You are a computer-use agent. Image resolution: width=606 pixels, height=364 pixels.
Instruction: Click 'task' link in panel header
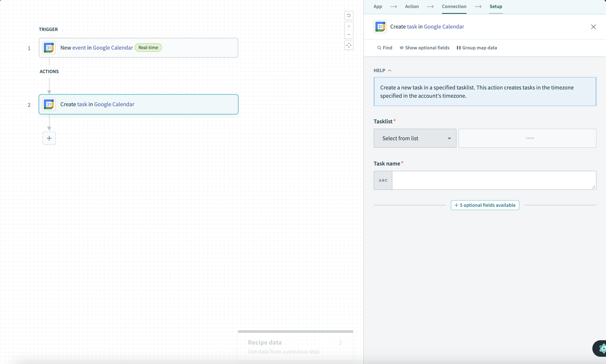pyautogui.click(x=412, y=26)
